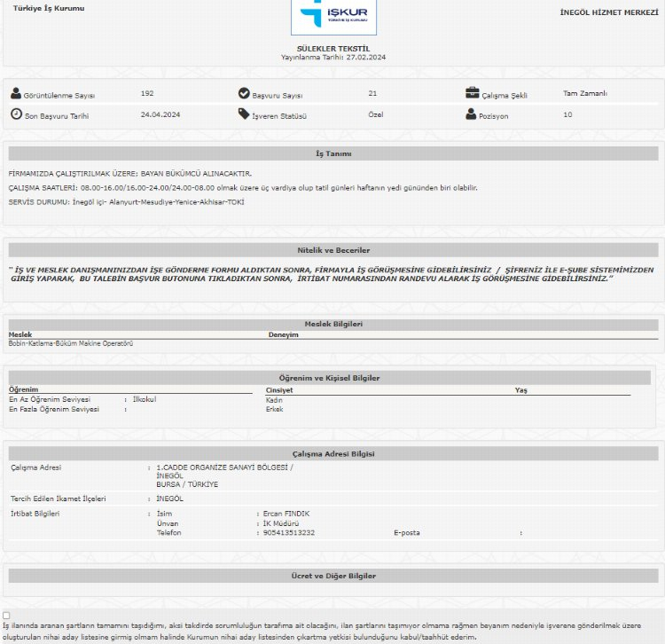Click the briefcase icon beside Çalışma Şekli

(472, 93)
